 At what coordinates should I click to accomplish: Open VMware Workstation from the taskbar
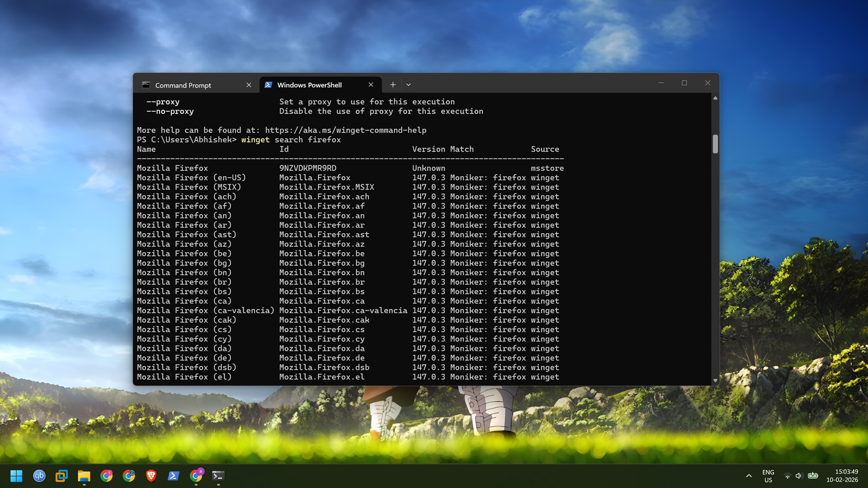(61, 476)
